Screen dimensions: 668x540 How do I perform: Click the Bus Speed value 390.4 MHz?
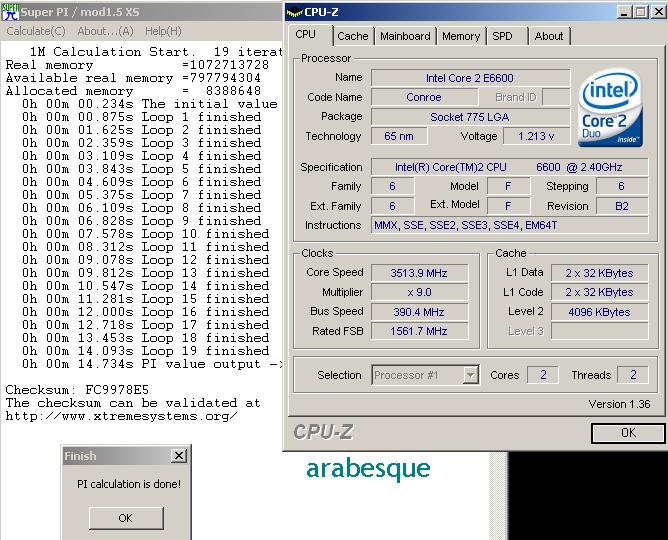pyautogui.click(x=419, y=312)
